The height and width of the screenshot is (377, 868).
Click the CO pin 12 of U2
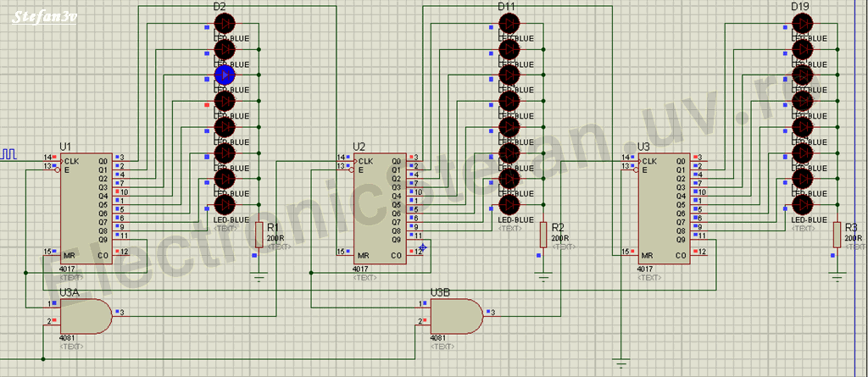pyautogui.click(x=415, y=252)
